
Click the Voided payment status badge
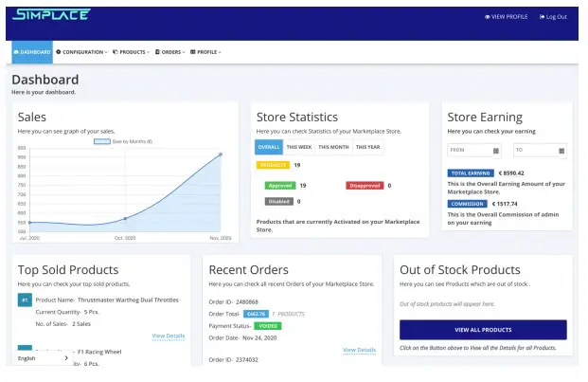pyautogui.click(x=268, y=326)
